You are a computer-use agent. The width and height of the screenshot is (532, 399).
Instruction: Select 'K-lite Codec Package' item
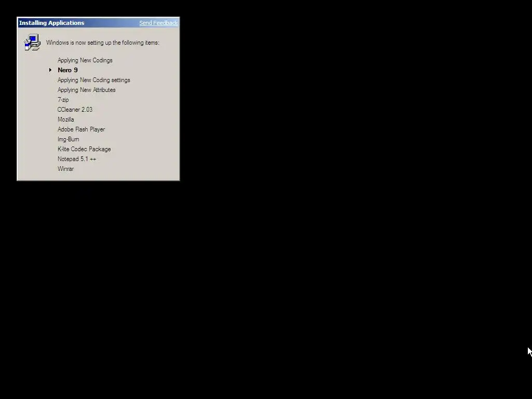click(84, 149)
